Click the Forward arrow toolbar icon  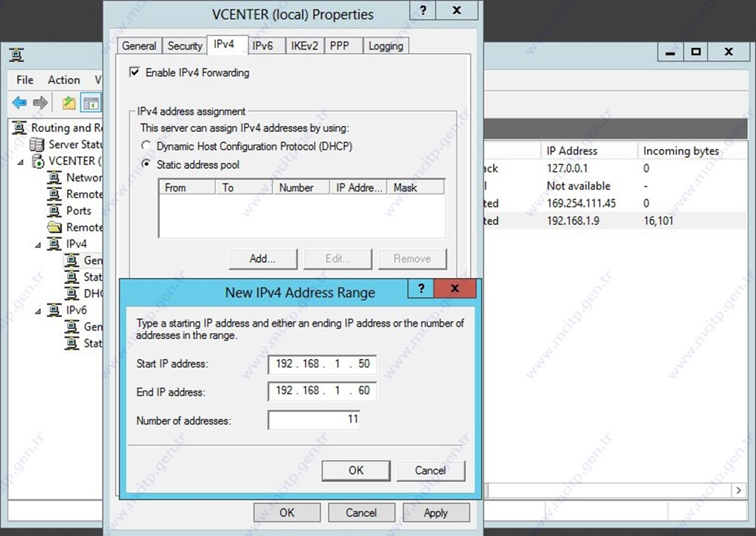coord(41,102)
